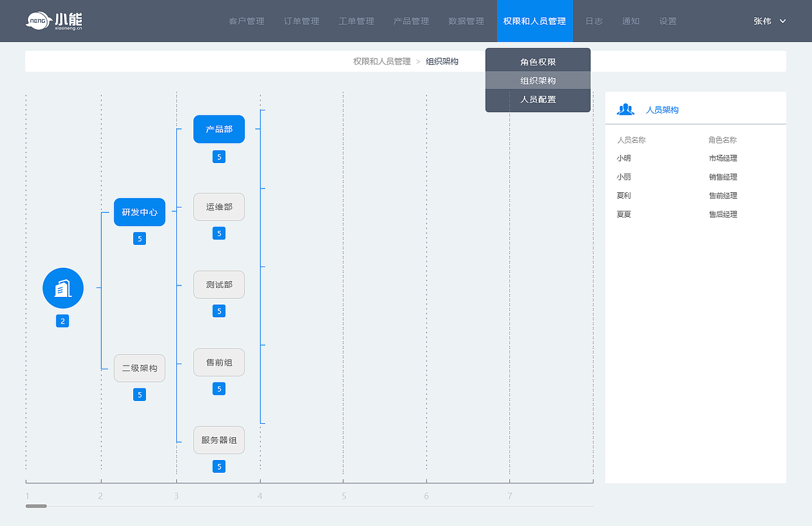This screenshot has height=526, width=812.
Task: Click the count badge under company root node
Action: click(x=62, y=321)
